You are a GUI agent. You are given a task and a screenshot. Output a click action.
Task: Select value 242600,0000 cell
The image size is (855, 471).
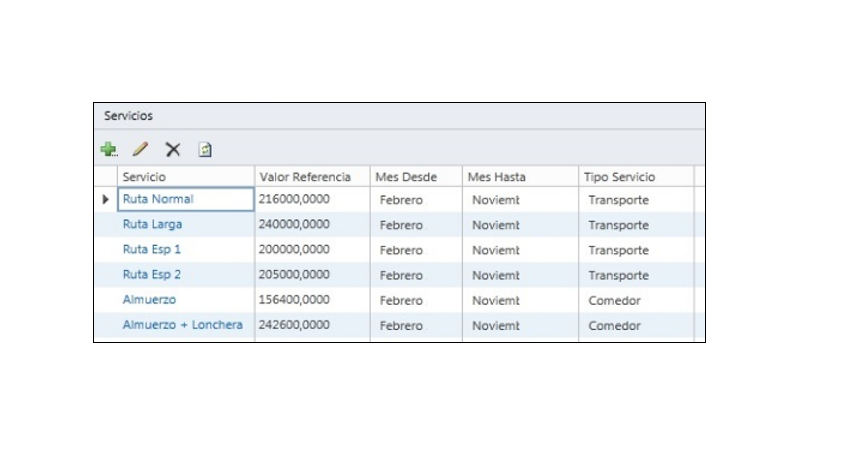click(312, 324)
